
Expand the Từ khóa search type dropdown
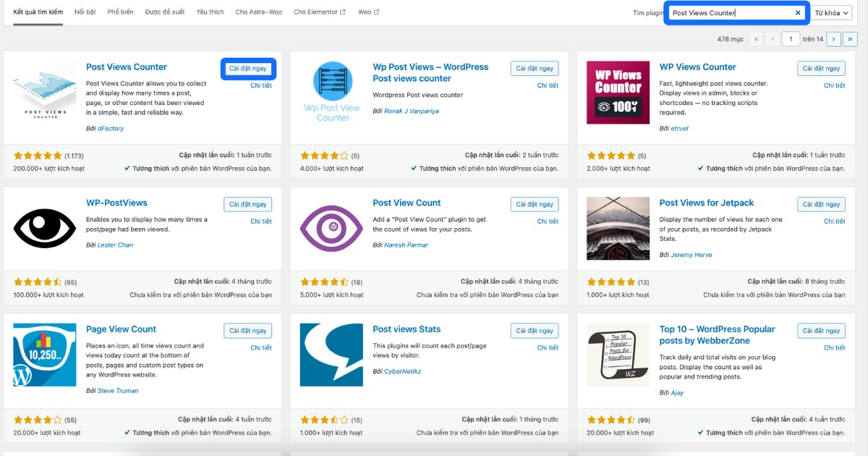[831, 13]
